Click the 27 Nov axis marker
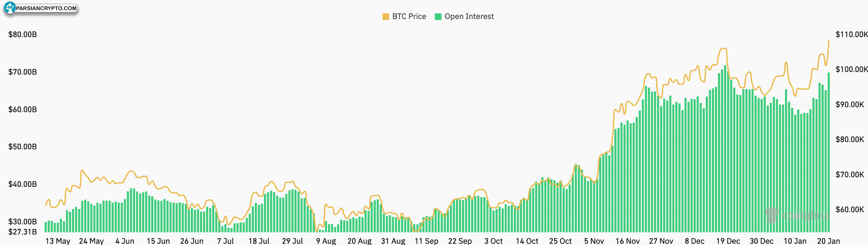This screenshot has width=868, height=245. (661, 241)
